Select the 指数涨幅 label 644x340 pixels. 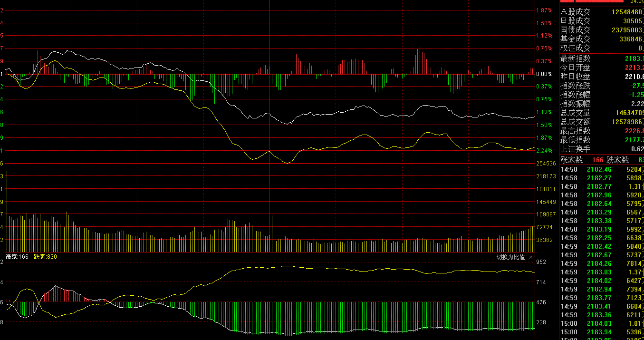coord(575,95)
